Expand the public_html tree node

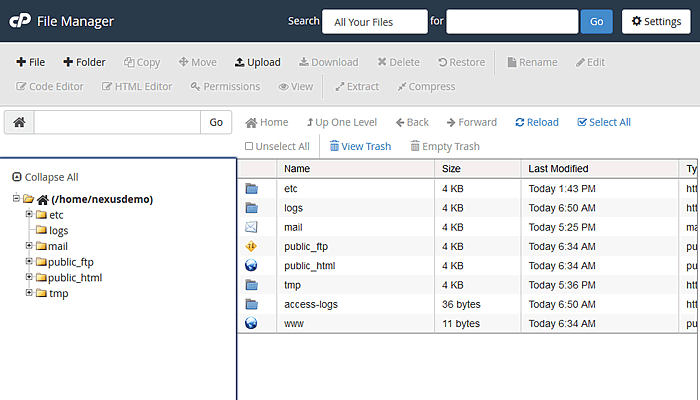[29, 278]
